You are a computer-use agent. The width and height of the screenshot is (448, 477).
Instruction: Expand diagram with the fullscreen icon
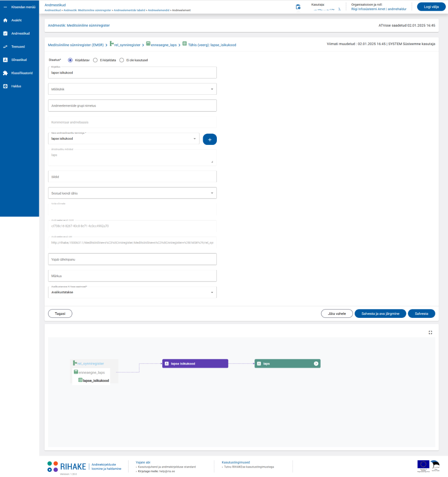point(430,333)
